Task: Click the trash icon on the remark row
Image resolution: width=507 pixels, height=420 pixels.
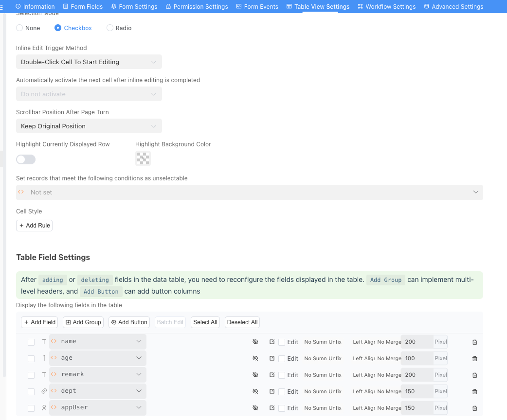Action: click(474, 375)
